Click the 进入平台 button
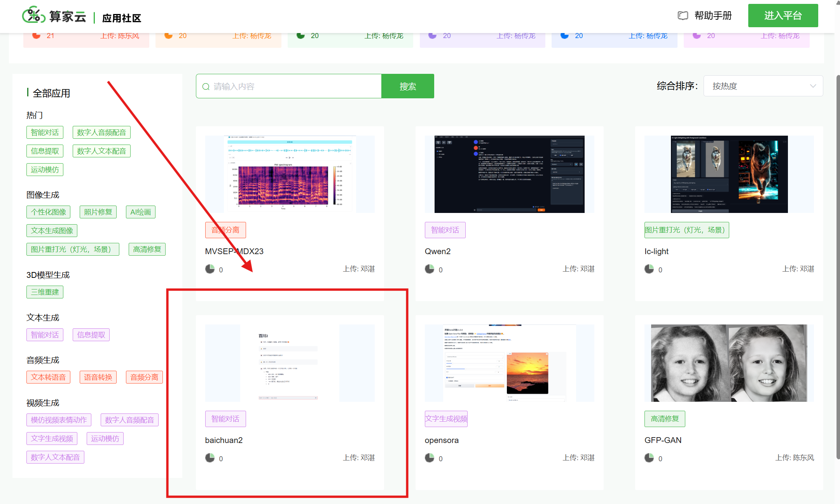This screenshot has width=840, height=504. [x=783, y=16]
